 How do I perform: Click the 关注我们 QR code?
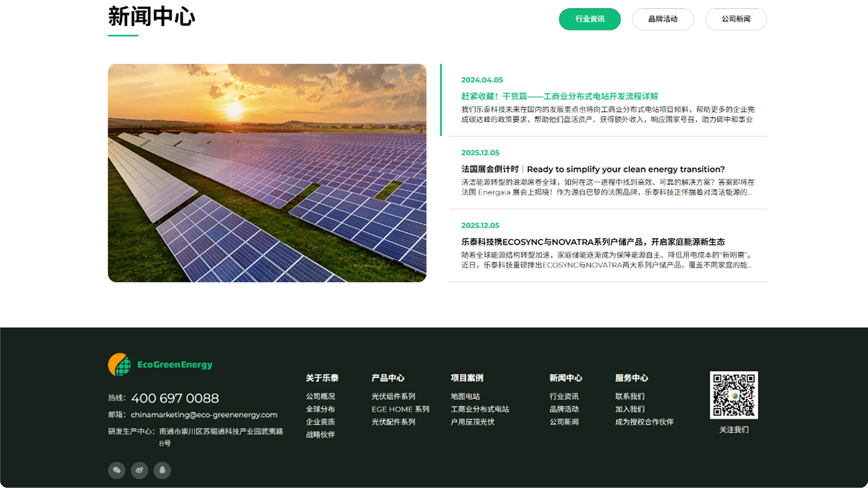(x=734, y=396)
